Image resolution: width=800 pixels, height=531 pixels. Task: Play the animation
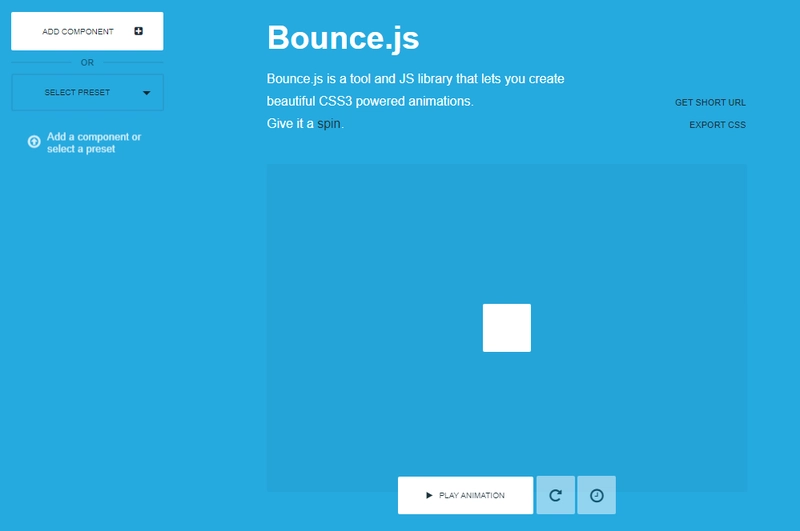point(465,495)
